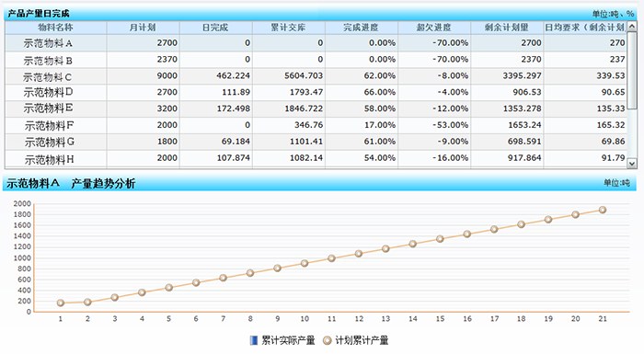Click the chart data point for day 1
The width and height of the screenshot is (644, 354).
[x=61, y=303]
